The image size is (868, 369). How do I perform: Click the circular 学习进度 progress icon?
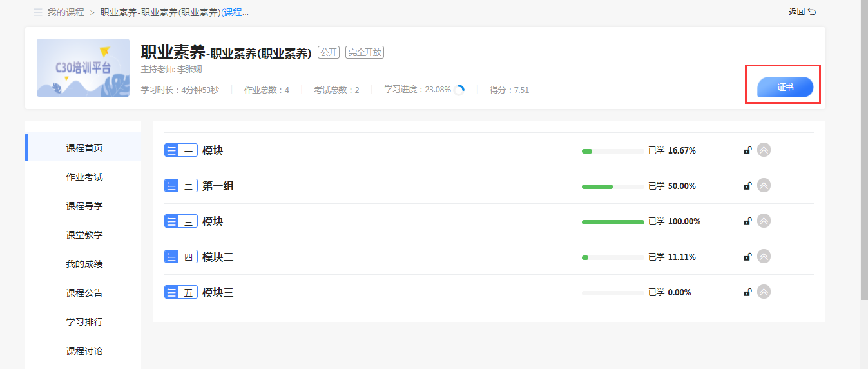(459, 90)
